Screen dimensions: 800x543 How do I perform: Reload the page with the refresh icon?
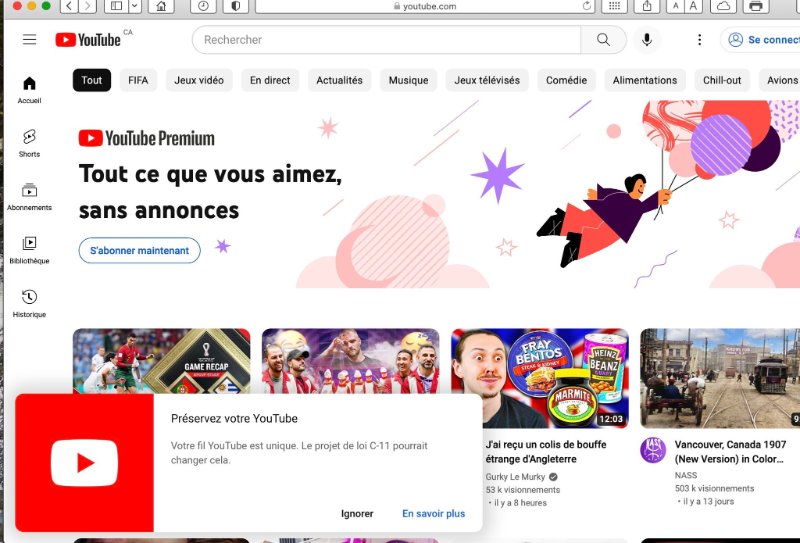click(x=586, y=6)
